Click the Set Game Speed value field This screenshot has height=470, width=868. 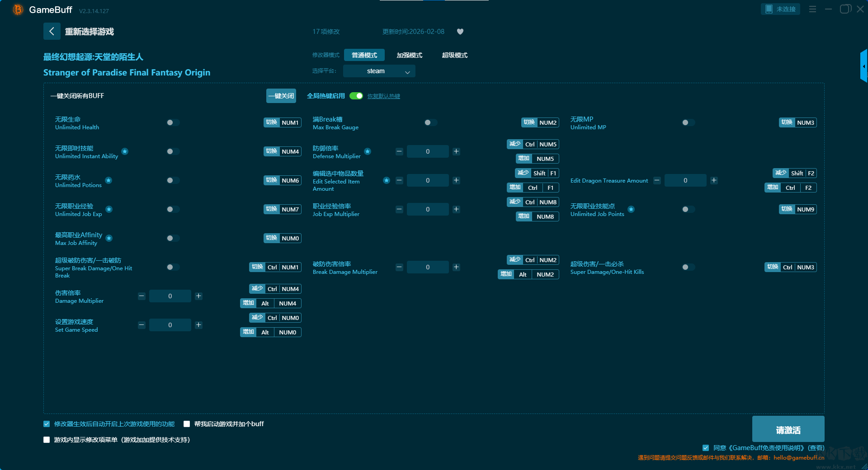click(170, 325)
